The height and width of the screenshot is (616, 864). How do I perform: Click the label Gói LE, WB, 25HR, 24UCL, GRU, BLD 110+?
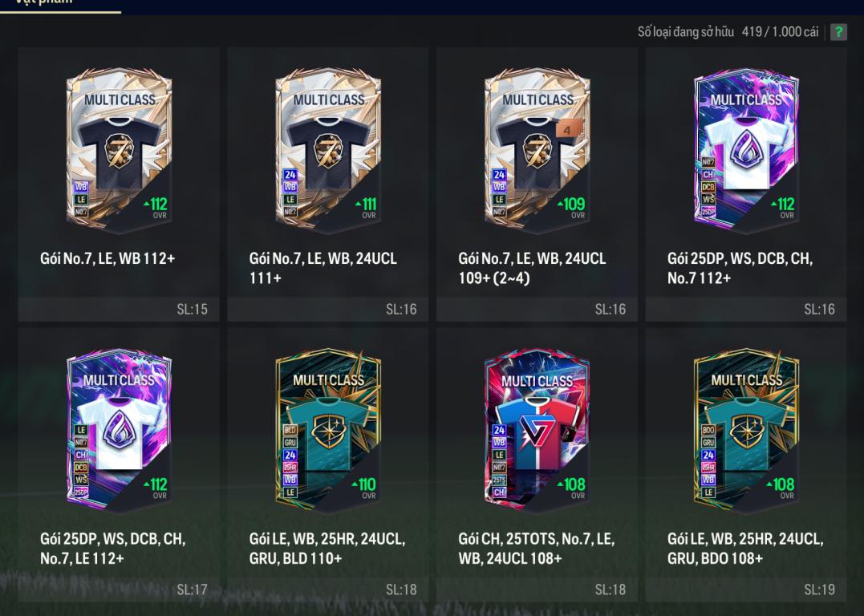[x=327, y=549]
